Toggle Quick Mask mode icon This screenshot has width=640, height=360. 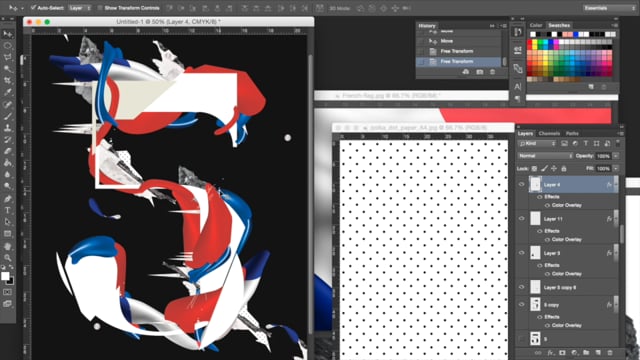click(7, 292)
